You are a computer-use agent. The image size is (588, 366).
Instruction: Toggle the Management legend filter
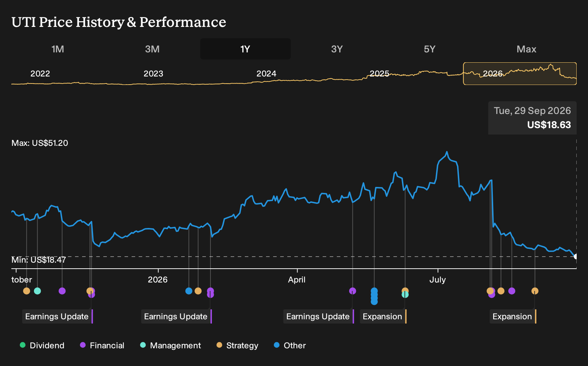pos(171,345)
